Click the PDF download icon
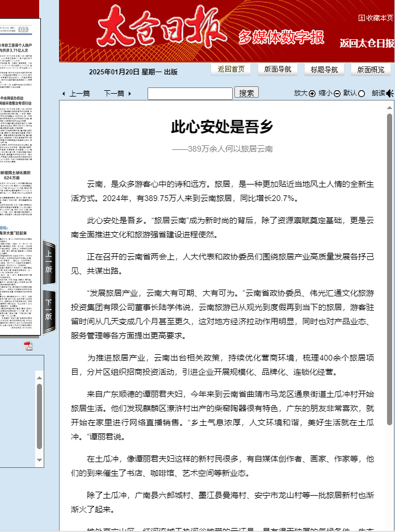The width and height of the screenshot is (395, 532). pyautogui.click(x=28, y=346)
